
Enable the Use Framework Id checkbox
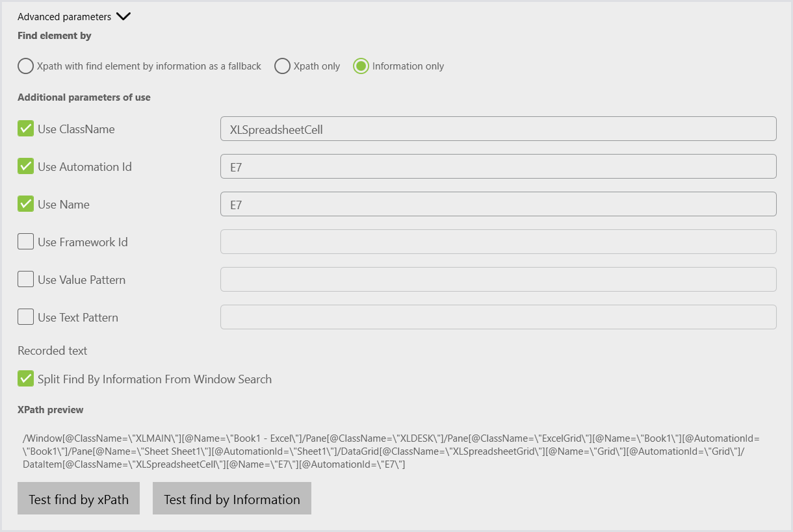point(26,242)
